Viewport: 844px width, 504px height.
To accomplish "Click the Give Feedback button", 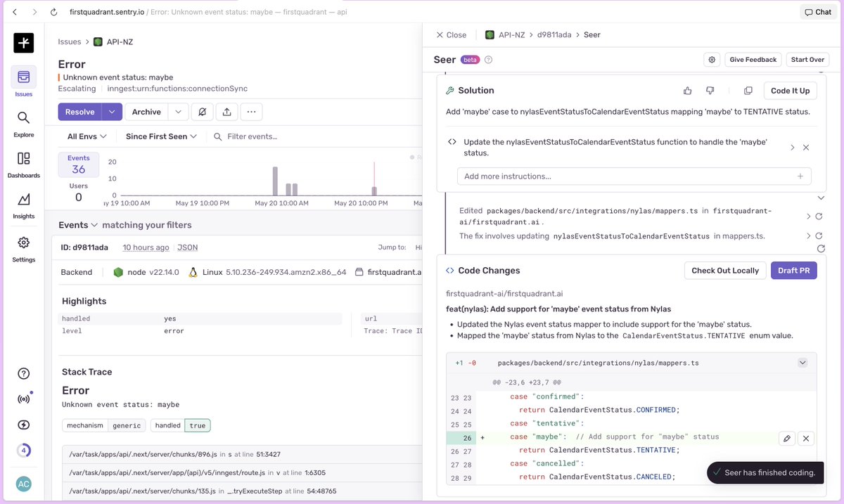I will pyautogui.click(x=753, y=60).
